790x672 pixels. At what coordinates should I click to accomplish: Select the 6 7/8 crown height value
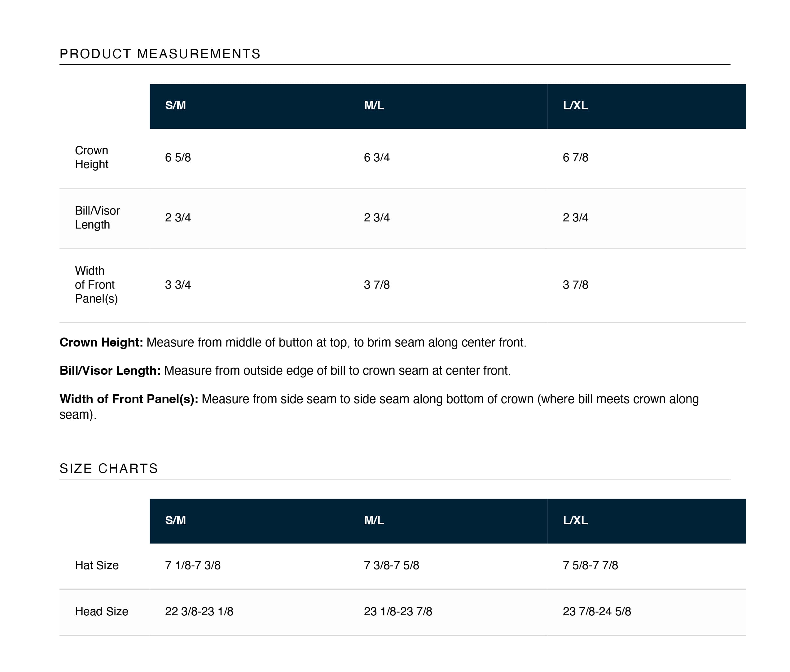[575, 157]
